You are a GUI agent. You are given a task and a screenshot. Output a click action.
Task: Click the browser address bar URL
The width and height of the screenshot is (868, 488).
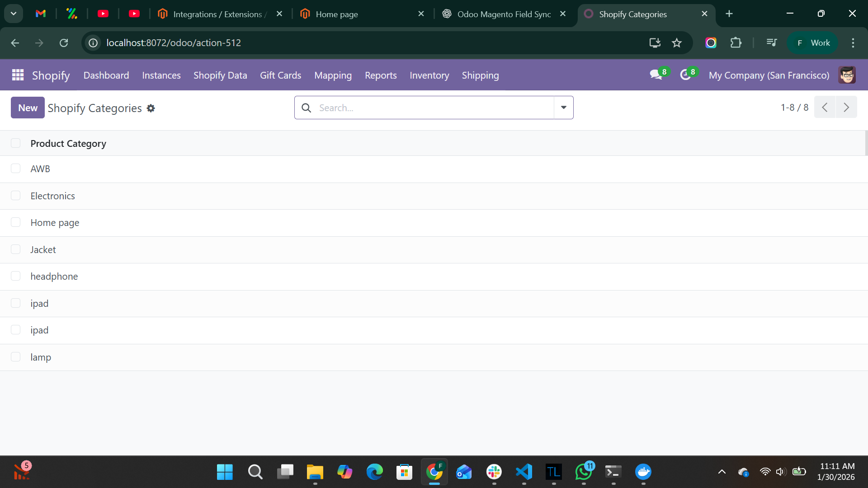174,43
